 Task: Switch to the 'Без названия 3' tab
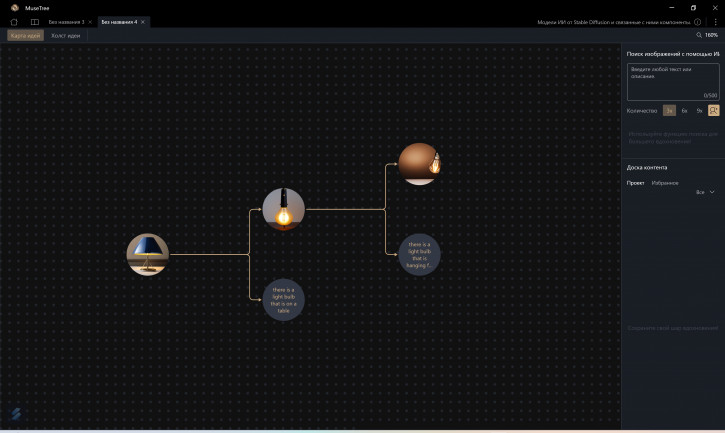[66, 22]
